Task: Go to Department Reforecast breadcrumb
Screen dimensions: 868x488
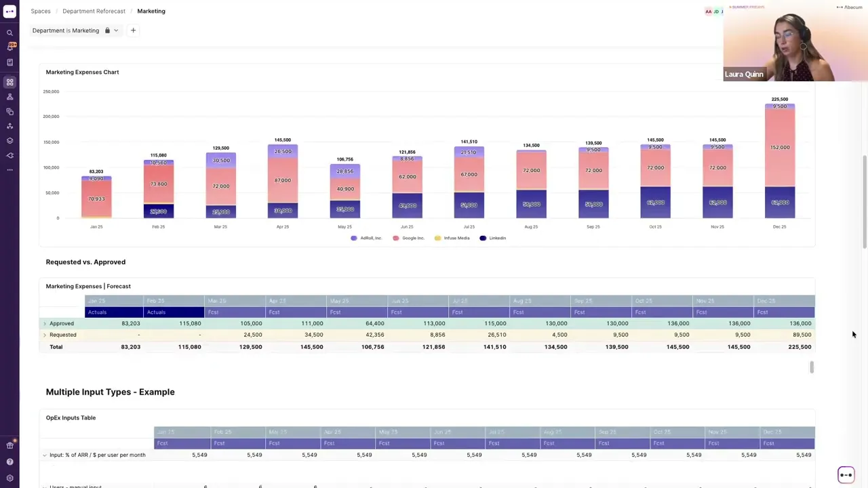Action: coord(94,11)
